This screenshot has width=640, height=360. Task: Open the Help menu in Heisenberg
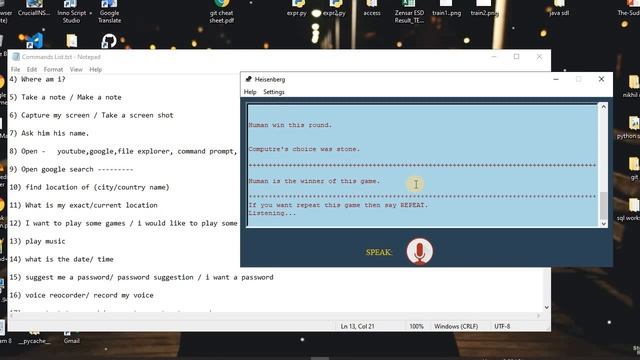[250, 92]
